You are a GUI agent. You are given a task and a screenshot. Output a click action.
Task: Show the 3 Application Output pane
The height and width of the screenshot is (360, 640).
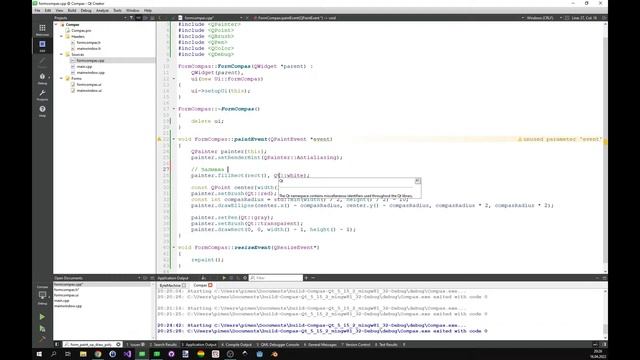pyautogui.click(x=199, y=344)
